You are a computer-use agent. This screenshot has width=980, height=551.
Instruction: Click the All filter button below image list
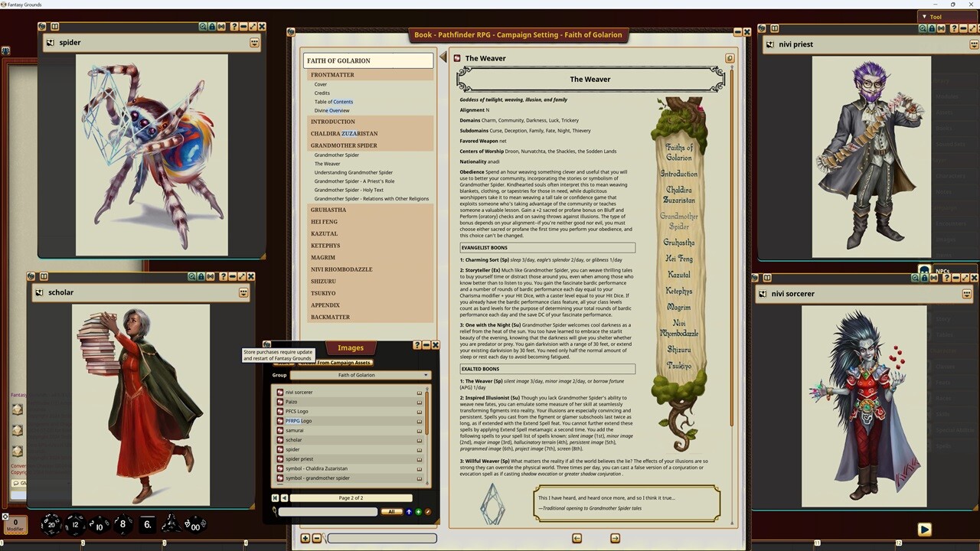(392, 511)
